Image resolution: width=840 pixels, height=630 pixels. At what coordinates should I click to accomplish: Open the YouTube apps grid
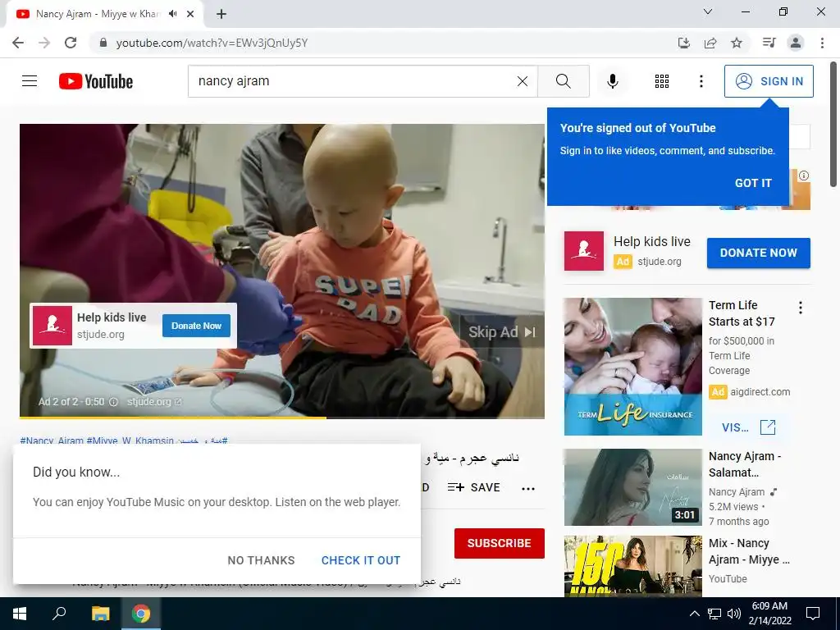[x=662, y=81]
